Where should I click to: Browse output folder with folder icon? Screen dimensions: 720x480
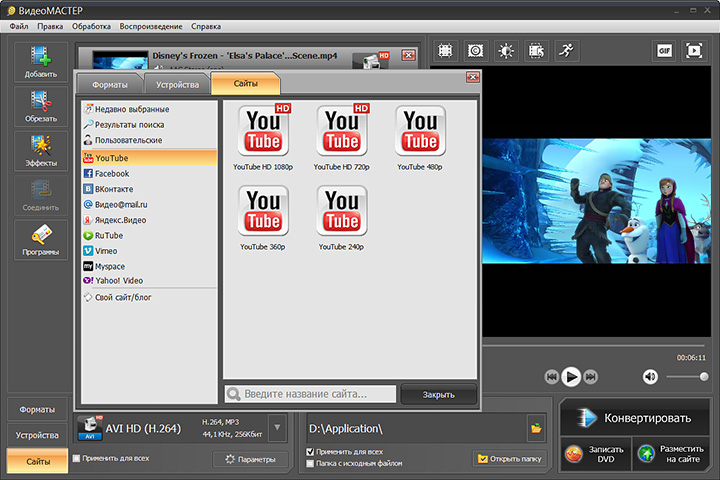pos(536,428)
